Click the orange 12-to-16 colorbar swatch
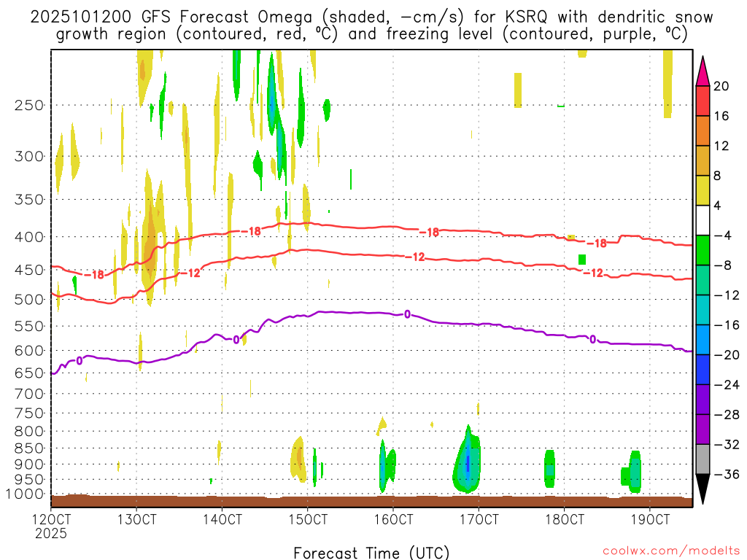Viewport: 747px width, 560px height. 703,131
